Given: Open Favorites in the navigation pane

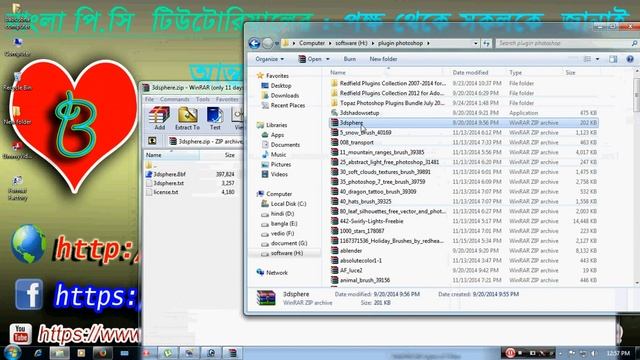Looking at the screenshot, I should [277, 76].
